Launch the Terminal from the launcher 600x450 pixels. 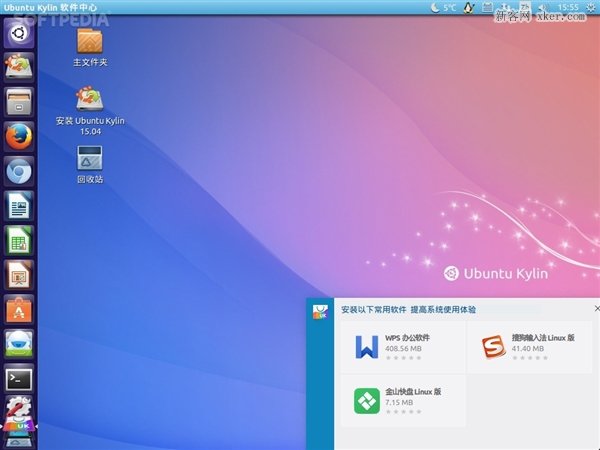[18, 378]
